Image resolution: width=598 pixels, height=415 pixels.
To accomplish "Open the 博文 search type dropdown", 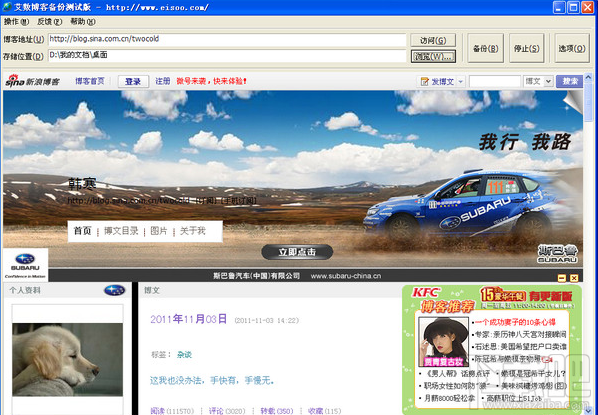I will point(538,81).
